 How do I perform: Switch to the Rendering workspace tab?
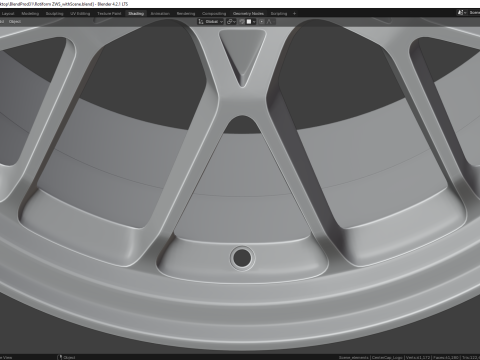[x=186, y=14]
